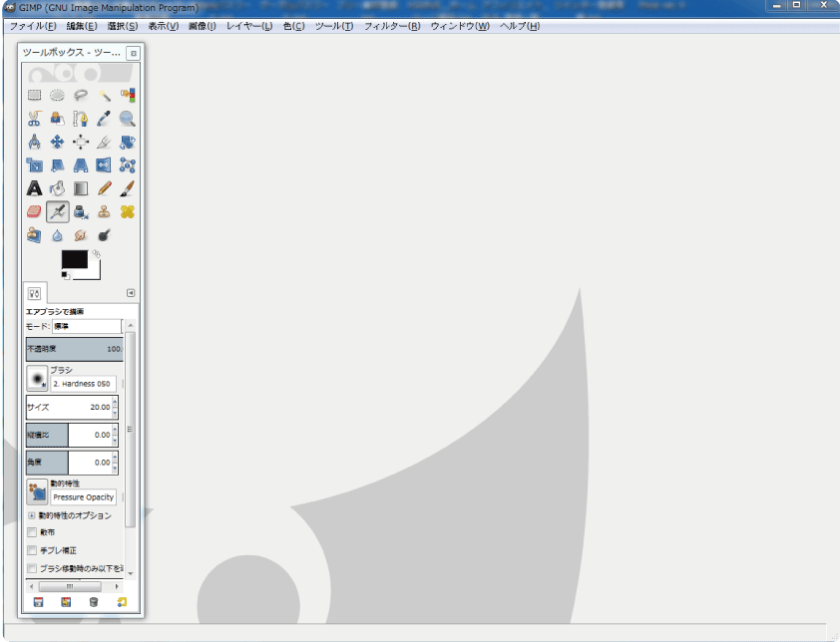Viewport: 840px width, 642px height.
Task: Select the Measure compass tool
Action: [x=34, y=142]
